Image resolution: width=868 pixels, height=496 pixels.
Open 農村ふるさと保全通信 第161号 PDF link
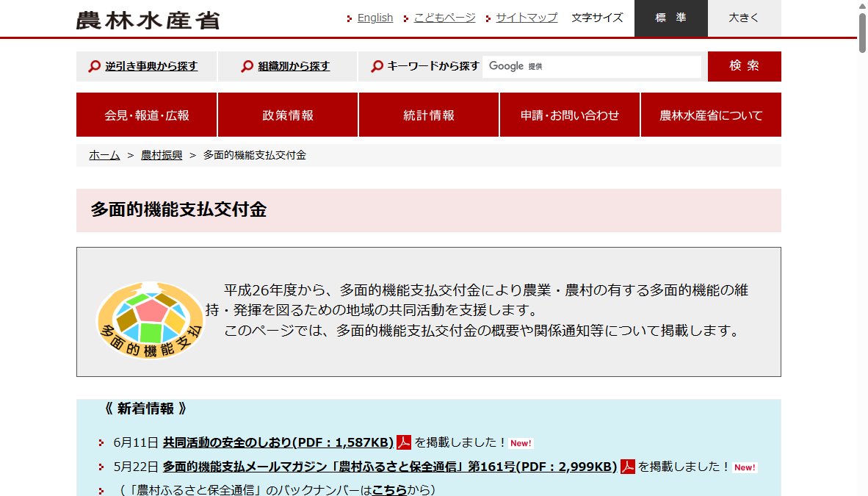(390, 467)
